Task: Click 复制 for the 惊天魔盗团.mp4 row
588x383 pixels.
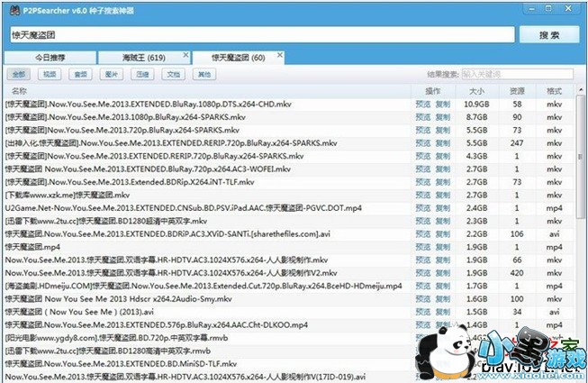Action: pyautogui.click(x=443, y=247)
